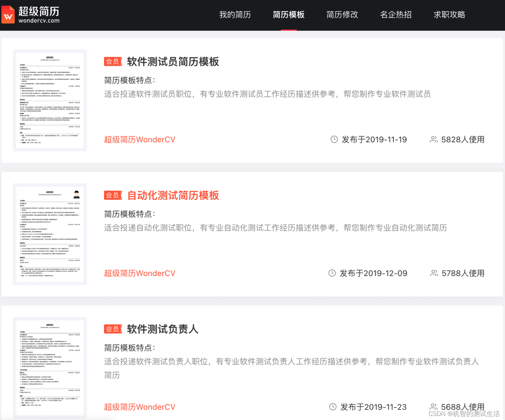Screen dimensions: 505x420
Task: Click 超级简历WonderCV author in 软件测试负责人 card
Action: click(140, 407)
